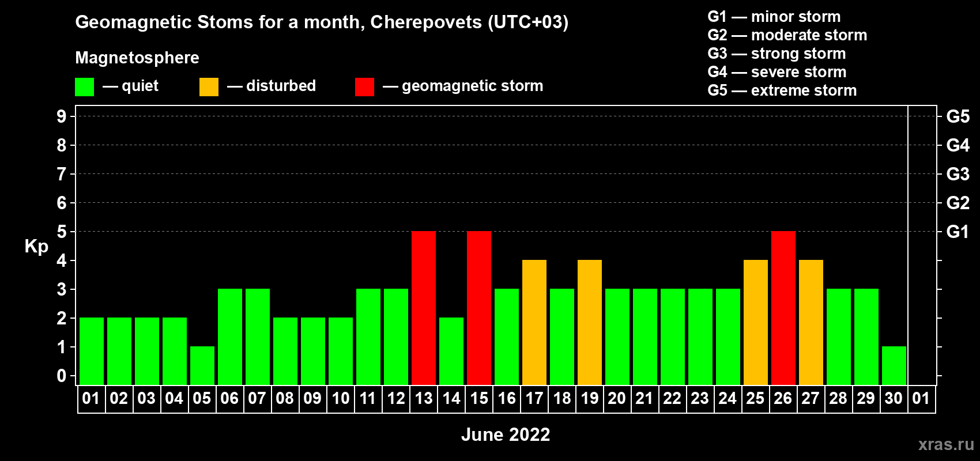The image size is (980, 461).
Task: Click the red geomagnetic storm legend swatch
Action: tap(365, 87)
